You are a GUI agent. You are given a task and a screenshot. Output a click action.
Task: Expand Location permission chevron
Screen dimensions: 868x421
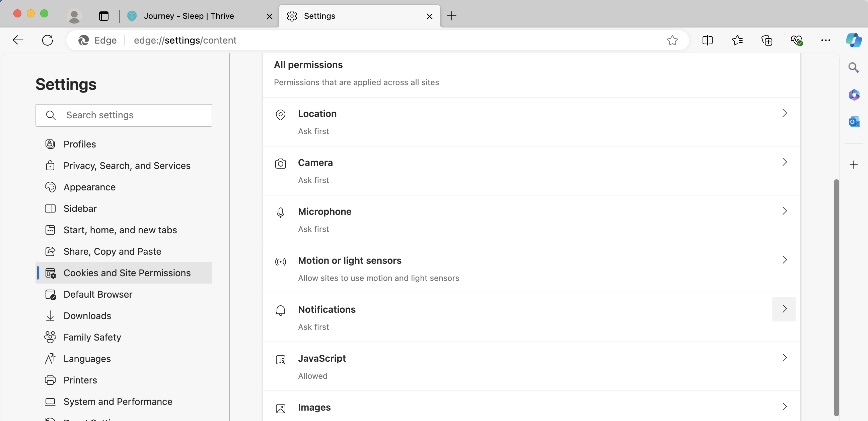[784, 113]
